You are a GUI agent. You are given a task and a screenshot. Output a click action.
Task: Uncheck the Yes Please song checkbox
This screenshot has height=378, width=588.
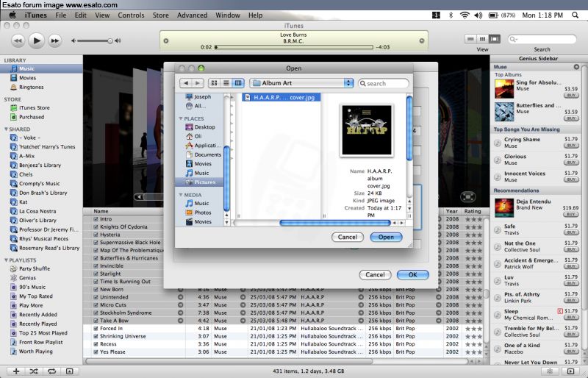96,352
